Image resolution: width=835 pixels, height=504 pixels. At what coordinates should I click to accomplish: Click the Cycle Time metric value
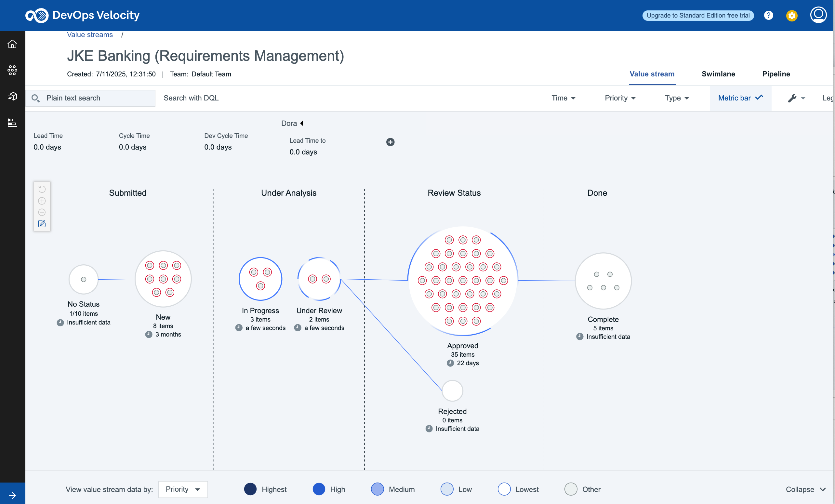point(133,147)
